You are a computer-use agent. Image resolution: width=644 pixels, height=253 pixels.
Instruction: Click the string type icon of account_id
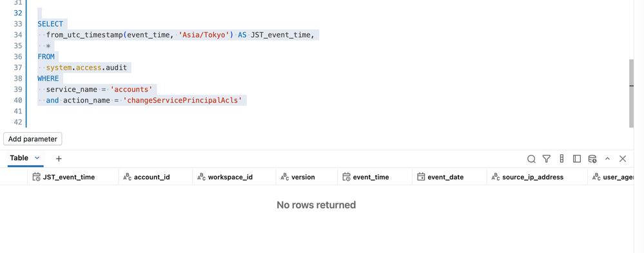[x=127, y=177]
